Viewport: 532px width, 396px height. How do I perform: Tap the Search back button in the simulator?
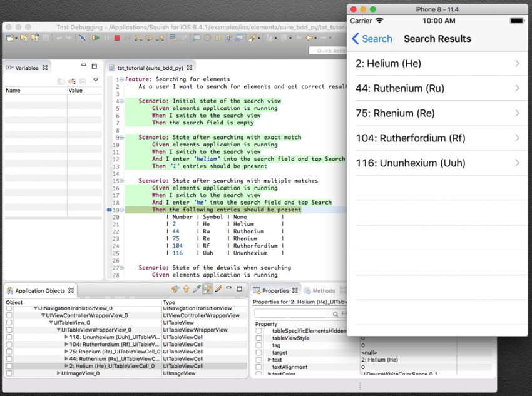(x=372, y=39)
